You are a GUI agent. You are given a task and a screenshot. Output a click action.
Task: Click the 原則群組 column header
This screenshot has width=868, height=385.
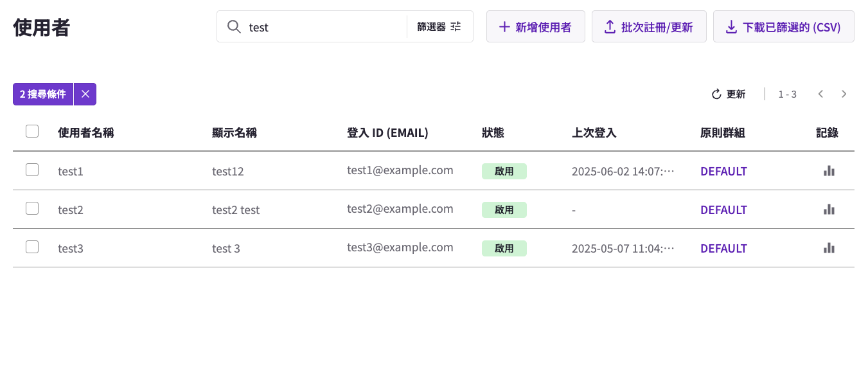[723, 133]
